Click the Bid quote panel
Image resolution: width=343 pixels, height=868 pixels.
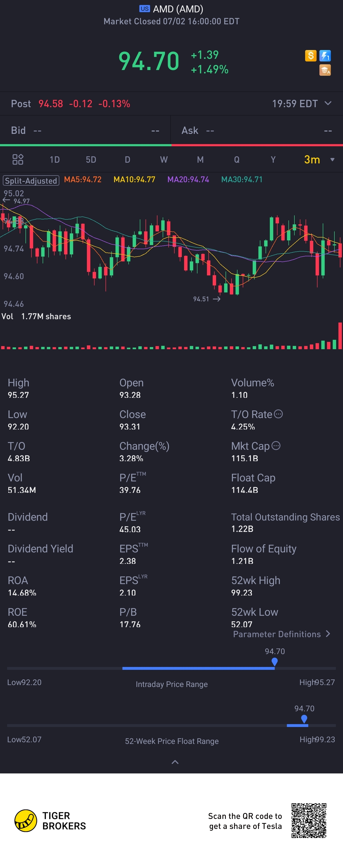[85, 130]
